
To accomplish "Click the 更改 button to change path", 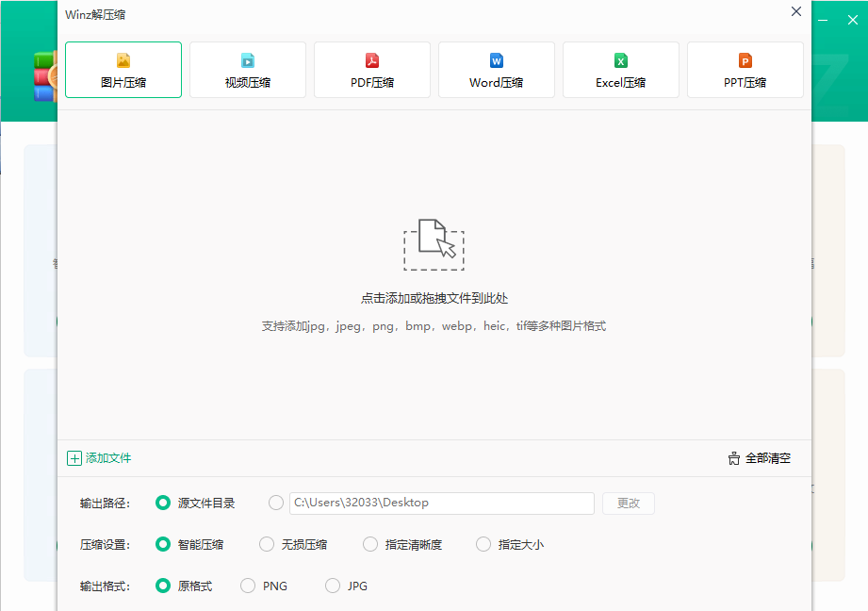I will pos(628,503).
